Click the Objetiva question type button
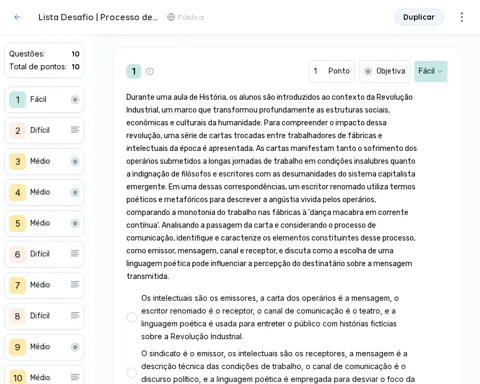Viewport: 480px width, 384px height. [x=385, y=71]
